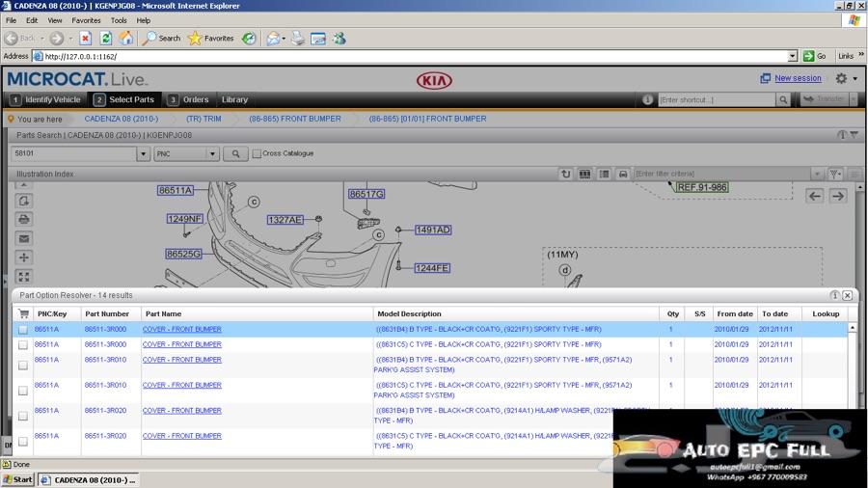Viewport: 868px width, 488px height.
Task: Switch to Orders tab
Action: coord(189,99)
